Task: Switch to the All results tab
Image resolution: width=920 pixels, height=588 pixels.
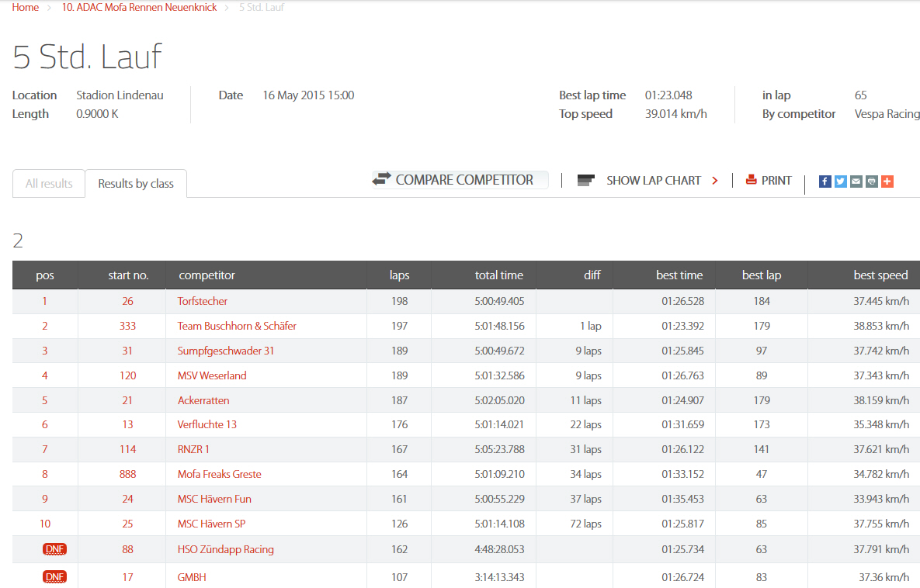Action: tap(49, 184)
